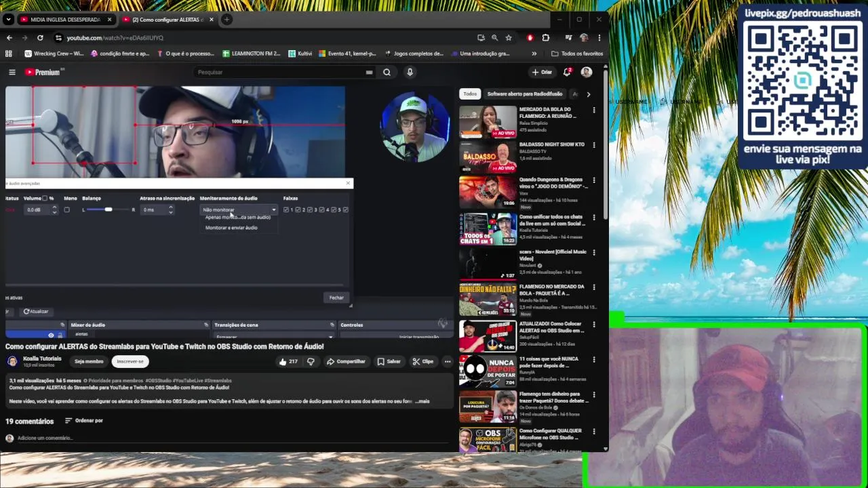Viewport: 868px width, 488px height.
Task: Dislike the video with thumbs down
Action: [311, 361]
